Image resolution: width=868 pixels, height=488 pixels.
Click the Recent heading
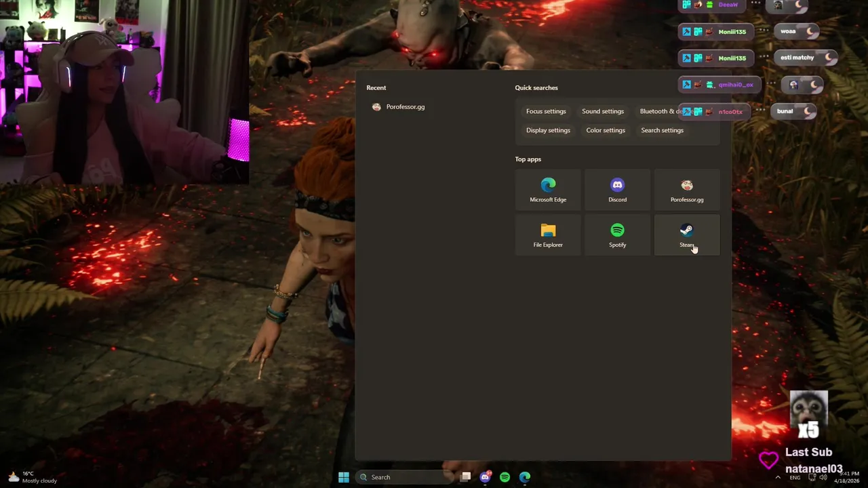click(376, 87)
